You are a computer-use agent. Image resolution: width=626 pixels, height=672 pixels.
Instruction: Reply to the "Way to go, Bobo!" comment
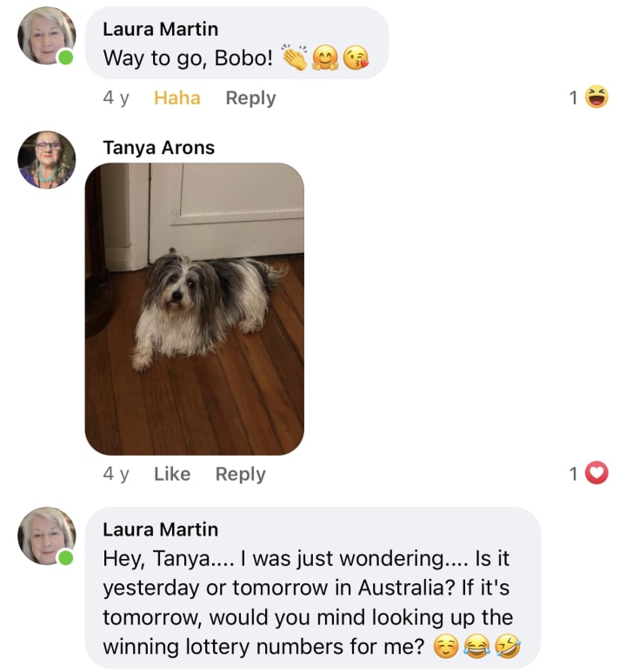point(250,98)
